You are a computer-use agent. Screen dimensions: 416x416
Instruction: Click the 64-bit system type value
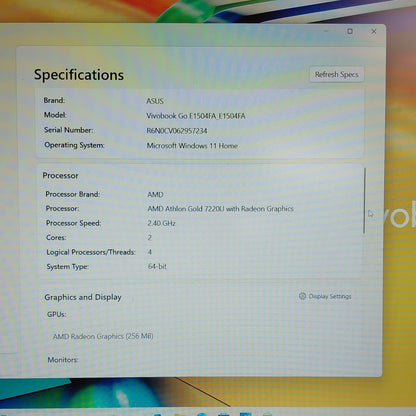pos(157,267)
